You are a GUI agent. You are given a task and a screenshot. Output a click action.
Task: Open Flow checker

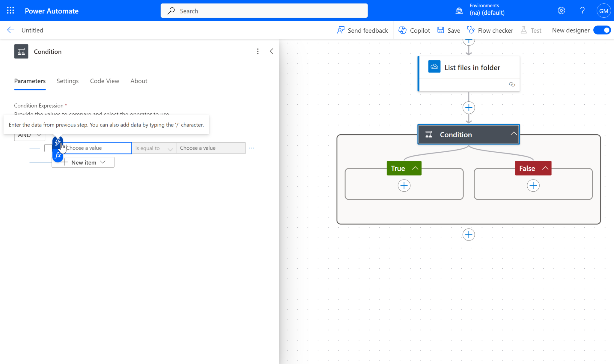[490, 30]
